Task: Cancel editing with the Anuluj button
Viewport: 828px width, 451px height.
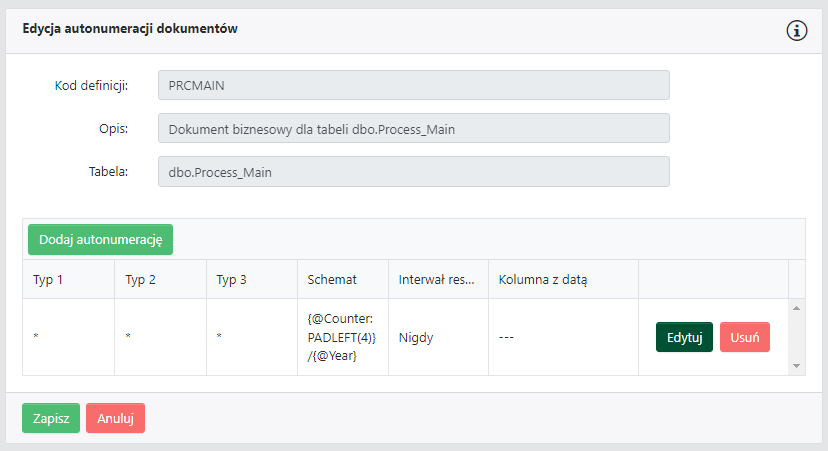Action: pyautogui.click(x=115, y=418)
